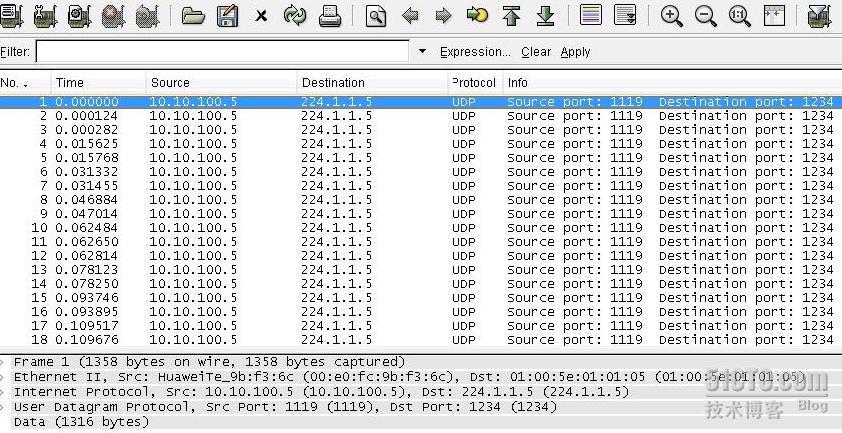Viewport: 842px width, 433px height.
Task: Select packet 2 at time 0.000124
Action: click(x=421, y=116)
